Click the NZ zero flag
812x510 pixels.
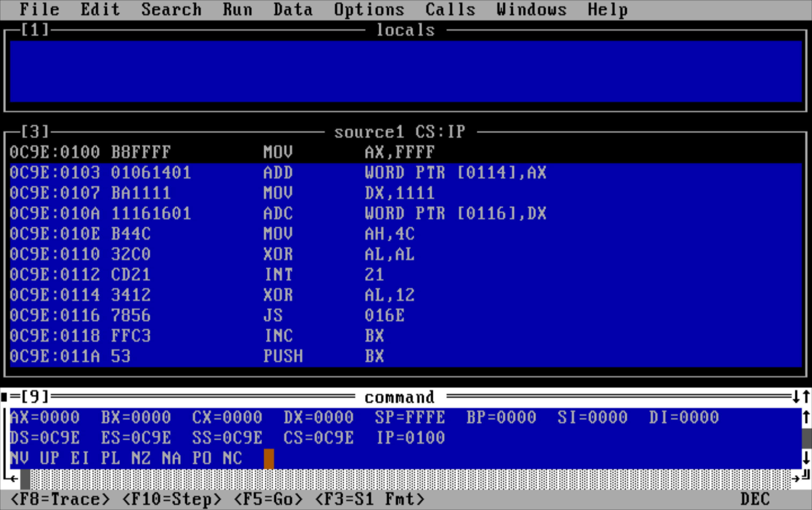click(x=141, y=458)
